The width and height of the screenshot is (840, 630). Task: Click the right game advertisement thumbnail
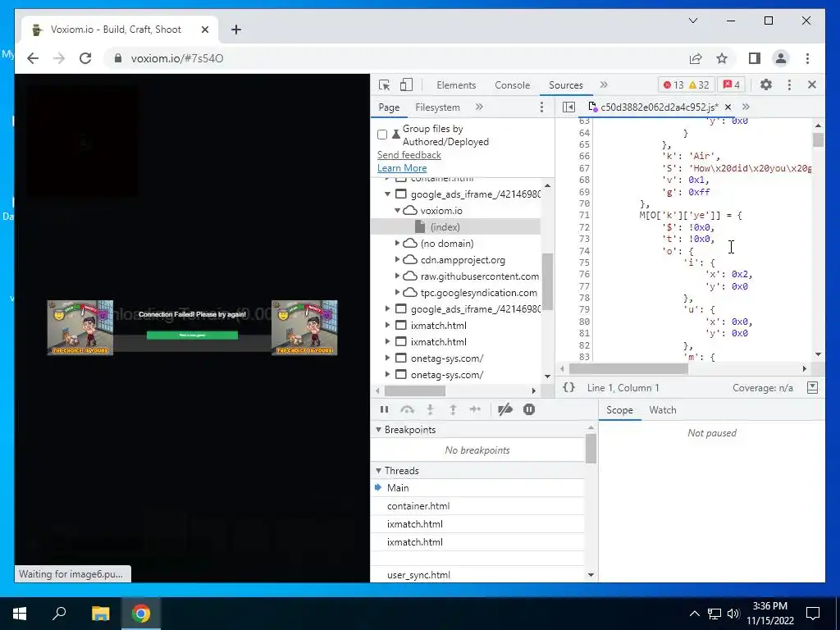pyautogui.click(x=305, y=327)
